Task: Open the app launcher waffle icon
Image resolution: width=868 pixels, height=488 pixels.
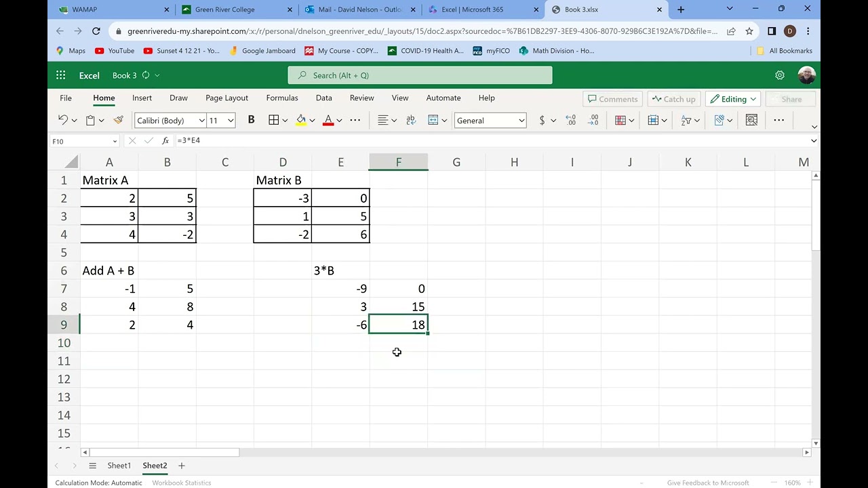Action: pos(61,75)
